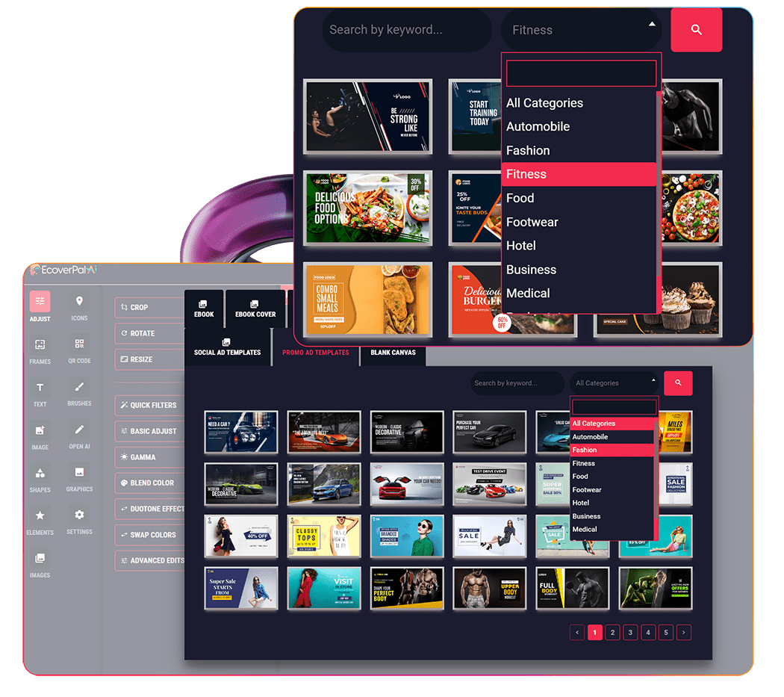The width and height of the screenshot is (784, 697).
Task: Open the Icons panel
Action: (x=79, y=306)
